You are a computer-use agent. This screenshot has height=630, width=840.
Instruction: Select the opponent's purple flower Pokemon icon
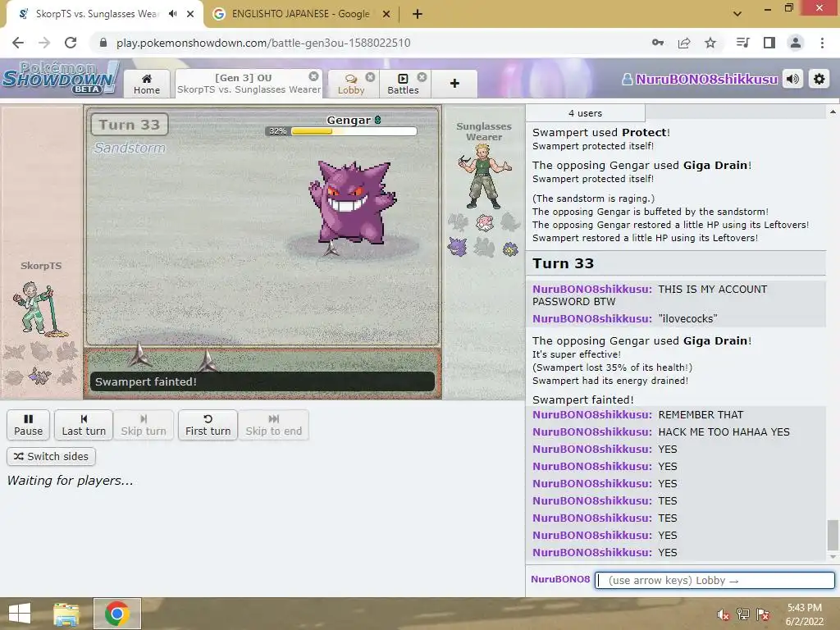[x=510, y=249]
